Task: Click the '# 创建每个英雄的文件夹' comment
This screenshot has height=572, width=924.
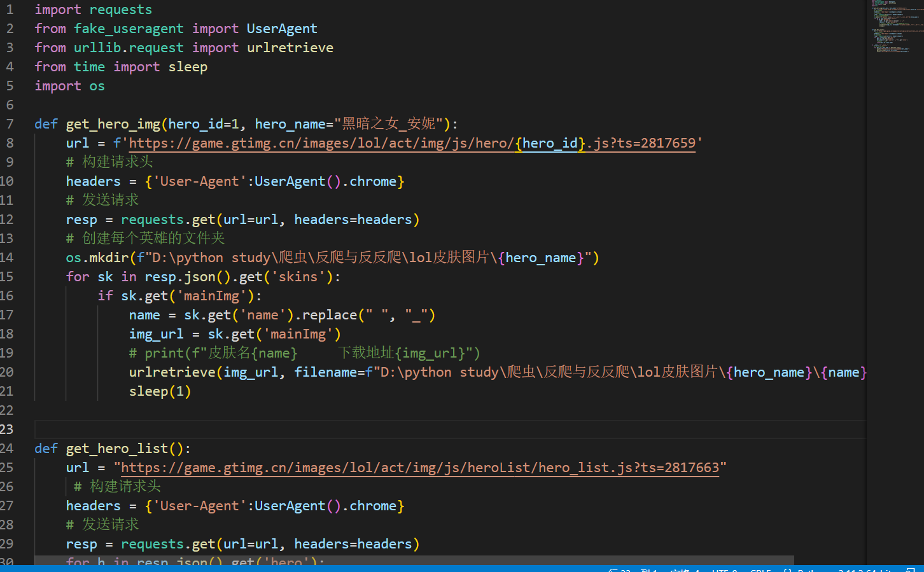Action: tap(146, 239)
